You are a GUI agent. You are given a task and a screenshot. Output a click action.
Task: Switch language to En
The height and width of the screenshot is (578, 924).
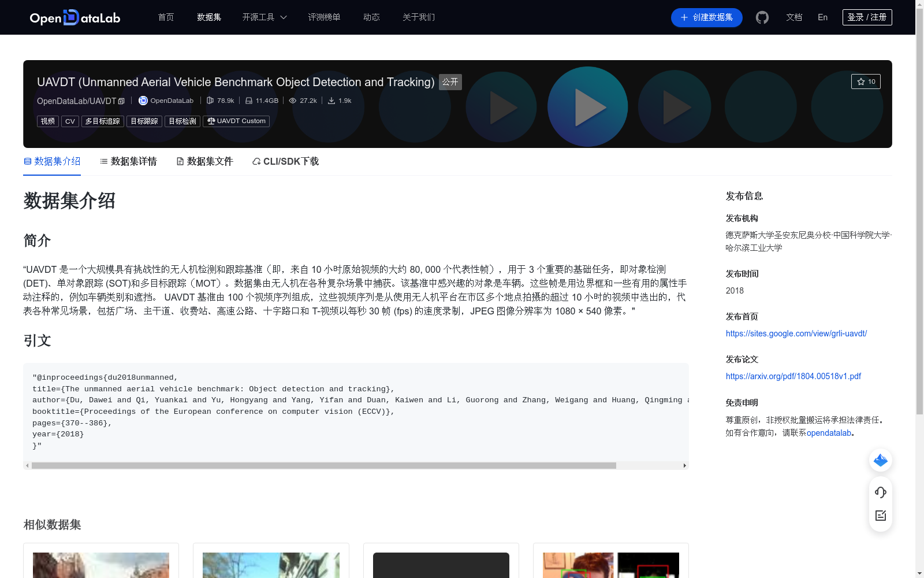[822, 17]
